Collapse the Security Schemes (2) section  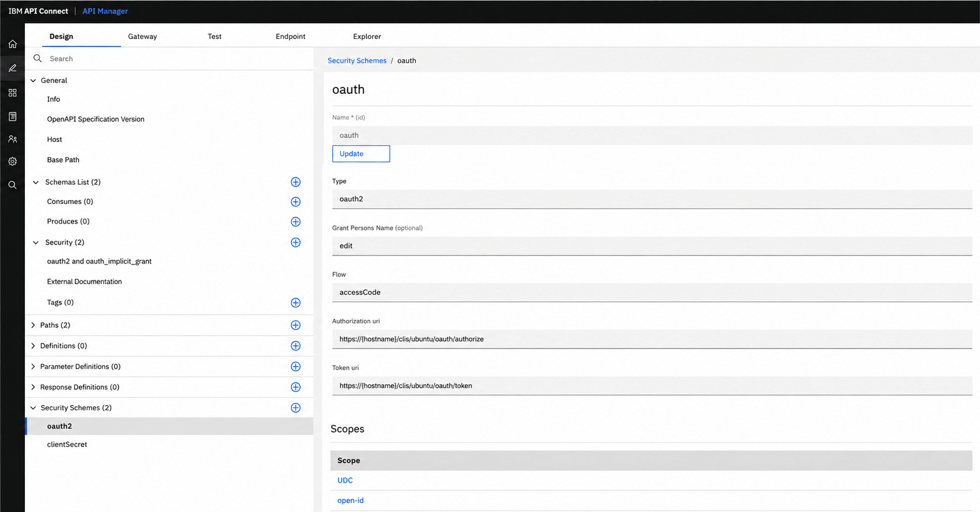[33, 408]
